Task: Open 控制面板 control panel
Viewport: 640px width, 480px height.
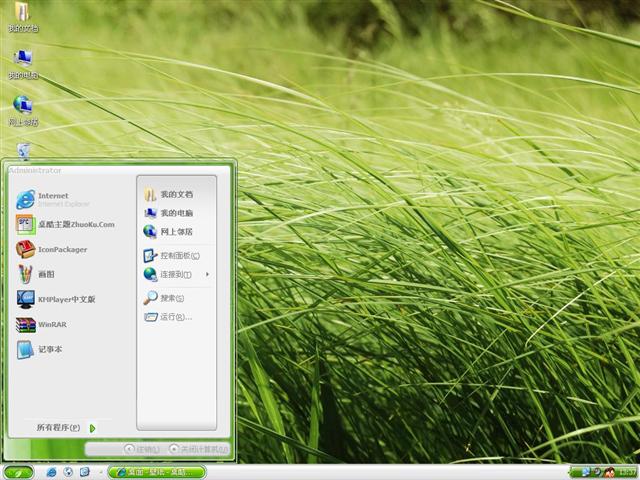Action: click(179, 255)
